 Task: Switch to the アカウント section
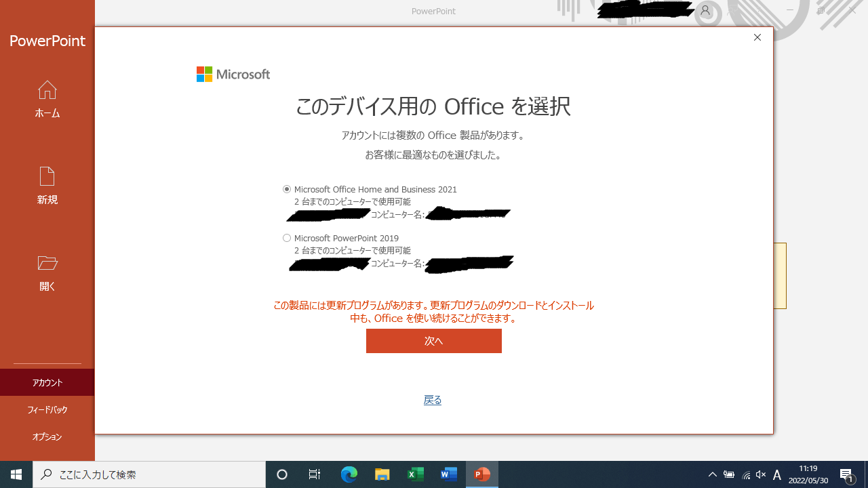click(47, 382)
